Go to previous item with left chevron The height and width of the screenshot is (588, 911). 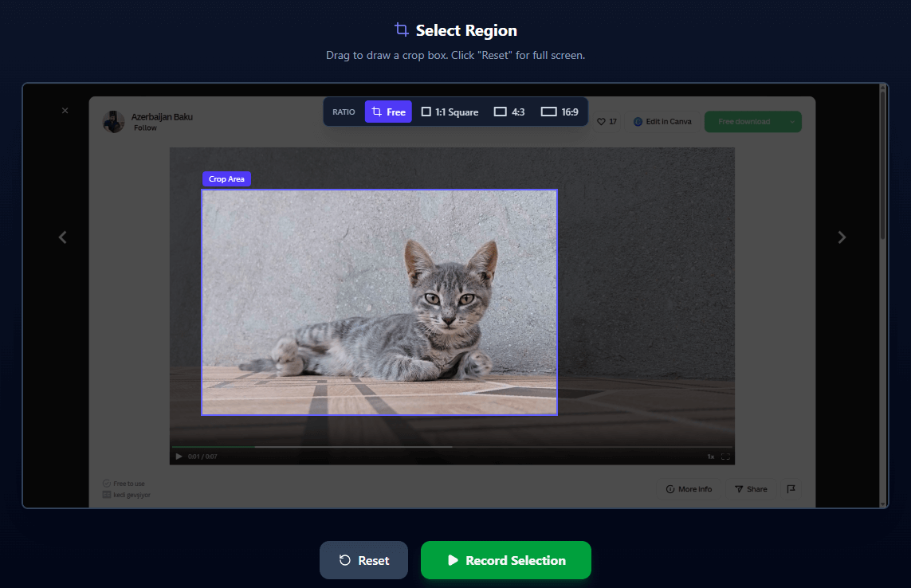(x=63, y=237)
